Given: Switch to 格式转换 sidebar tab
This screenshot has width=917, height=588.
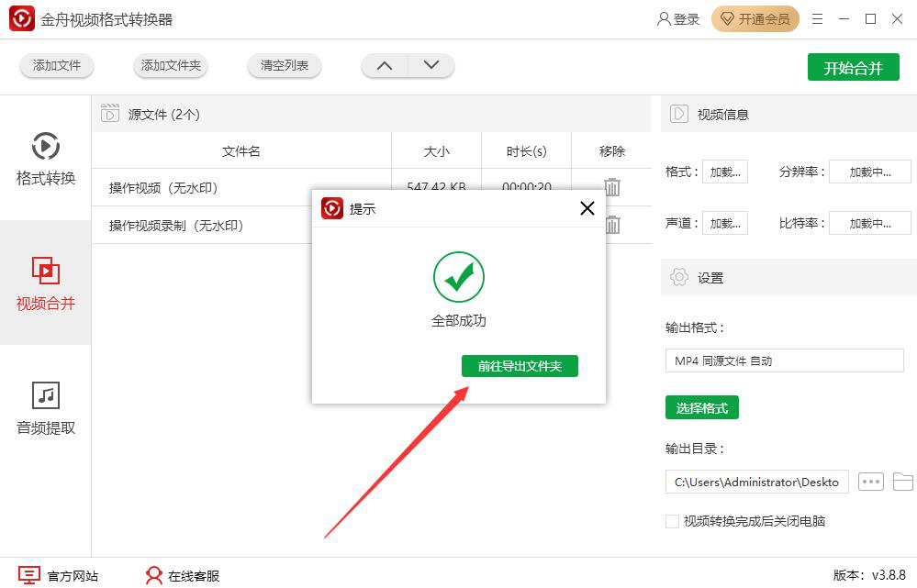Looking at the screenshot, I should pos(46,158).
